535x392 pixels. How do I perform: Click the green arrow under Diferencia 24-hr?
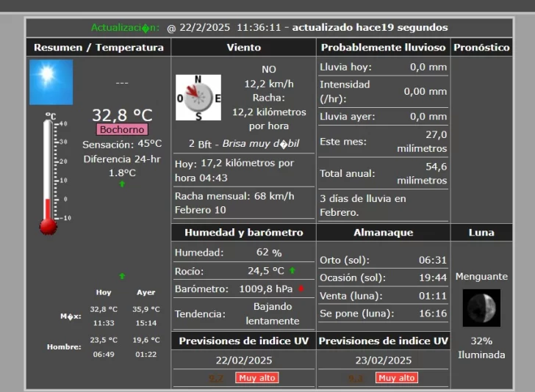pos(122,184)
